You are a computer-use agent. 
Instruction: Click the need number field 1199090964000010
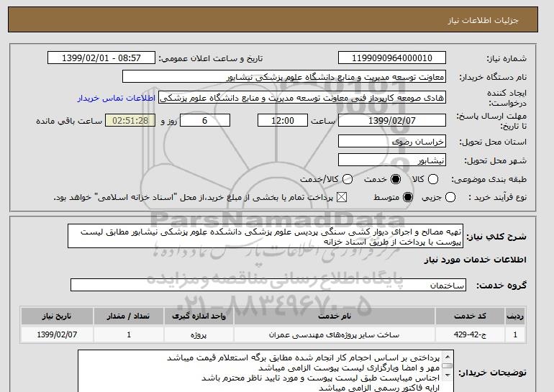(392, 58)
